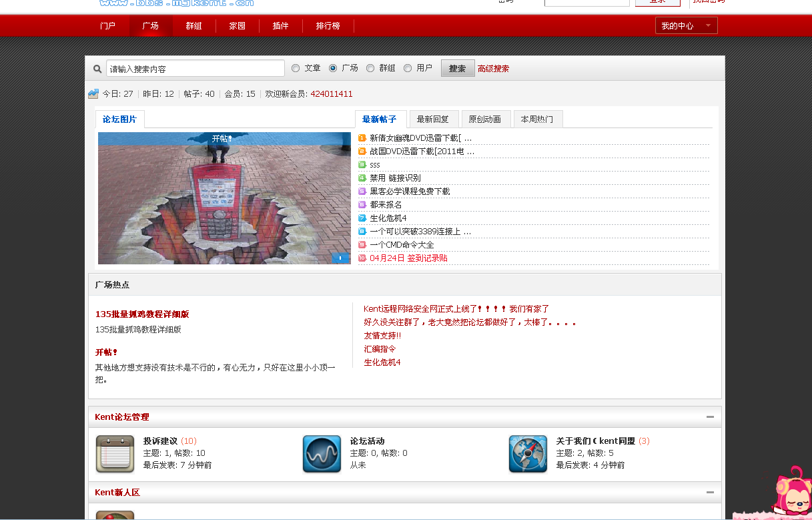Click rank badge 7 beside 生化危机4
Image resolution: width=812 pixels, height=520 pixels.
pyautogui.click(x=362, y=218)
